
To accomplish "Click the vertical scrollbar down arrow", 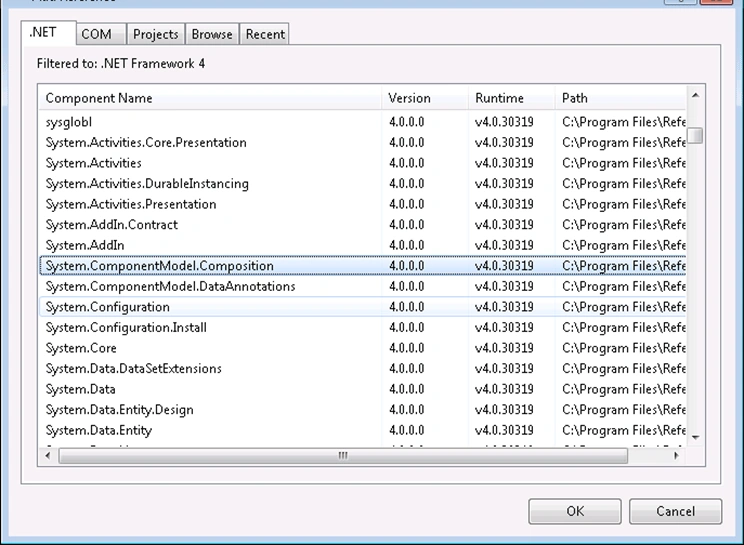I will 696,437.
